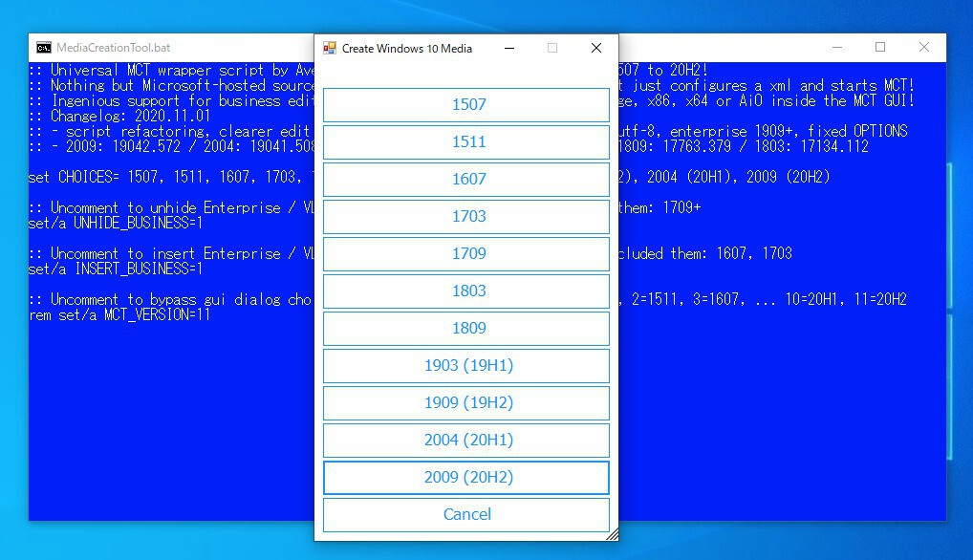Click the 'set/a INSERT_BUSINESS=1' console line
Screen dimensions: 973x560
click(116, 269)
